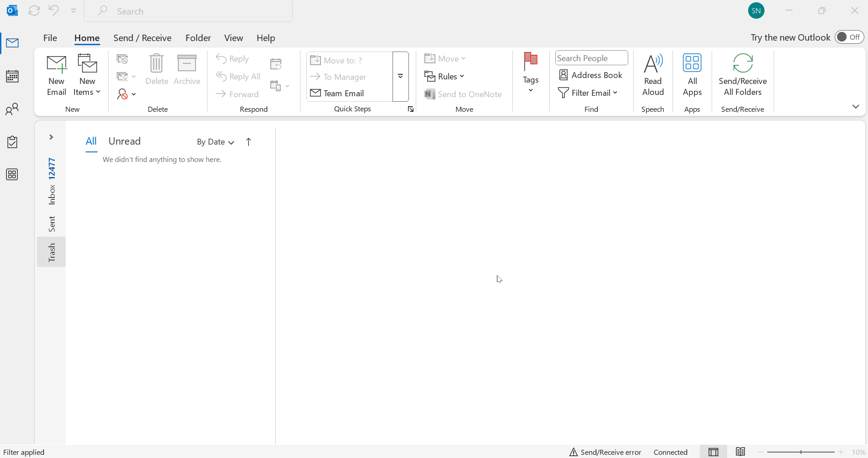Switch to the Home tab
Screen dimensions: 868x458
(x=87, y=38)
